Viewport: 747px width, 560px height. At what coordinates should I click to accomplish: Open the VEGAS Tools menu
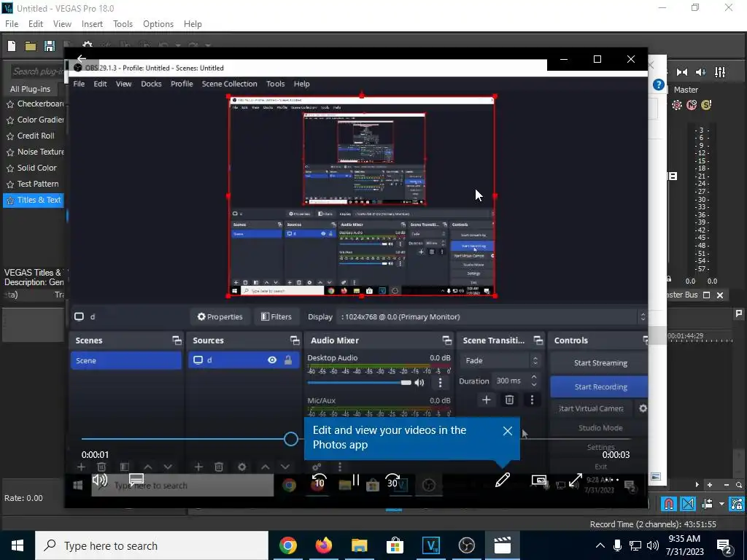pyautogui.click(x=123, y=24)
